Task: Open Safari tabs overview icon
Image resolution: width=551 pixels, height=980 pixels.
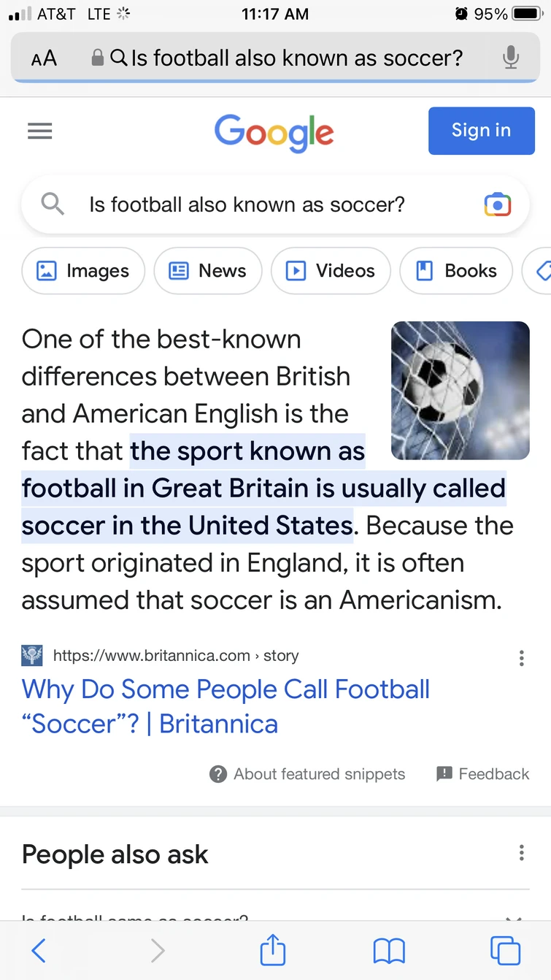Action: (505, 951)
